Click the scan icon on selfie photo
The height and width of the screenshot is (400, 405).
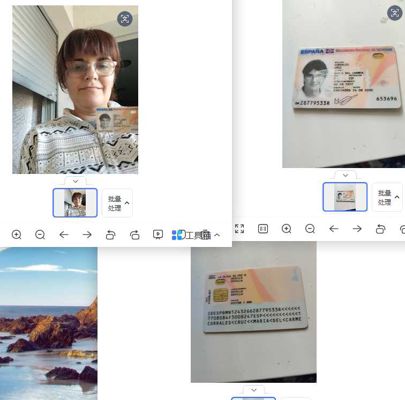click(x=125, y=19)
